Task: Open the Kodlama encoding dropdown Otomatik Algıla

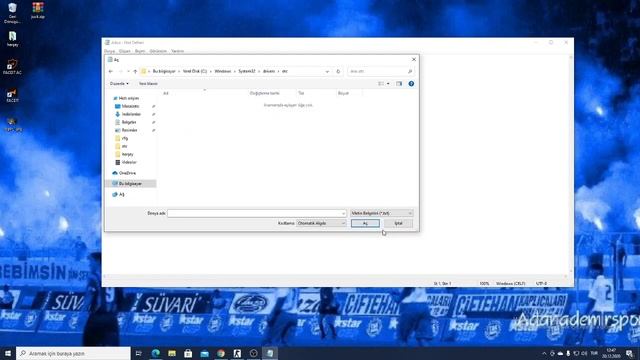Action: click(x=321, y=223)
